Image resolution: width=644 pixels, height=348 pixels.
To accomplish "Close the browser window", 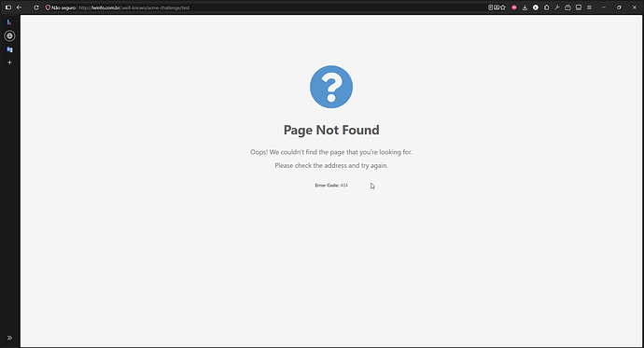I will pos(634,7).
